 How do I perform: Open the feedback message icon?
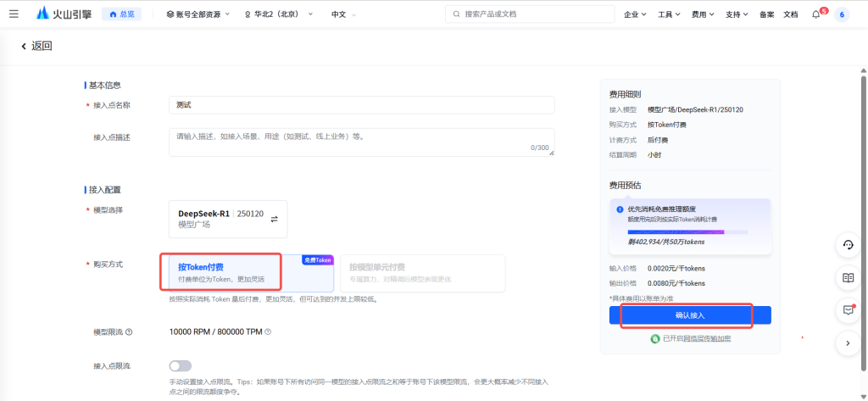tap(848, 310)
